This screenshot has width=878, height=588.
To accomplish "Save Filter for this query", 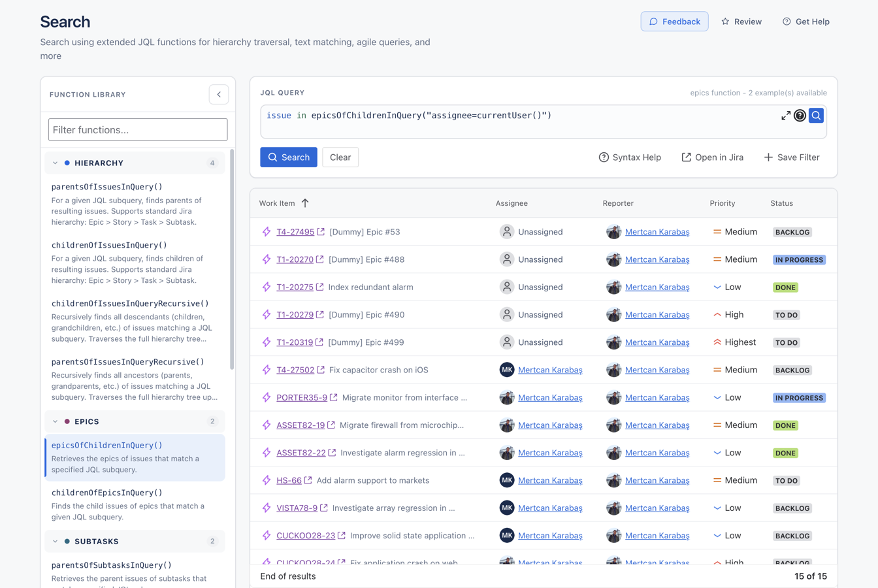I will tap(792, 157).
